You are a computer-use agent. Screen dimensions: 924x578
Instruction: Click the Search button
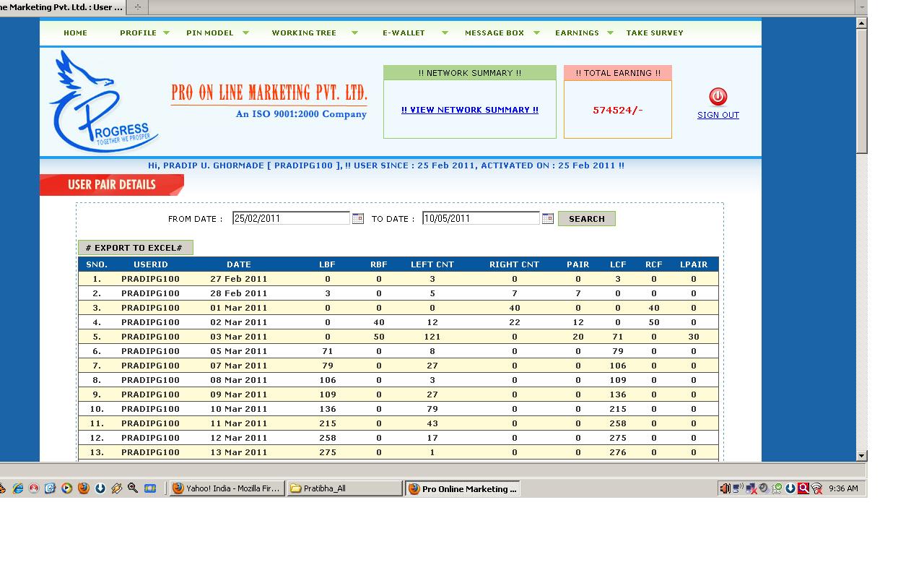tap(587, 218)
